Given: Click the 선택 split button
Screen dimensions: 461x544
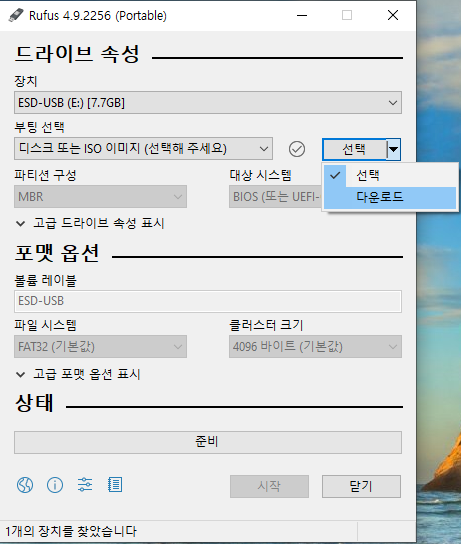Looking at the screenshot, I should (x=354, y=150).
